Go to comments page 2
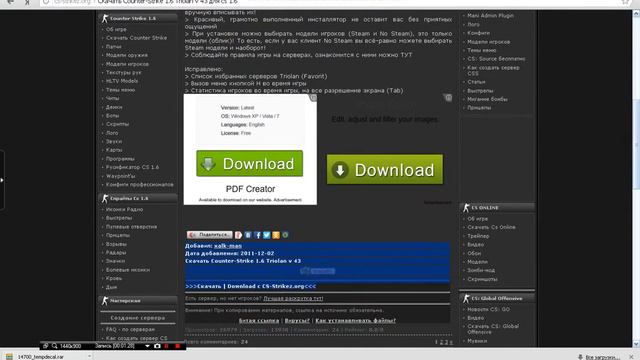 441,342
